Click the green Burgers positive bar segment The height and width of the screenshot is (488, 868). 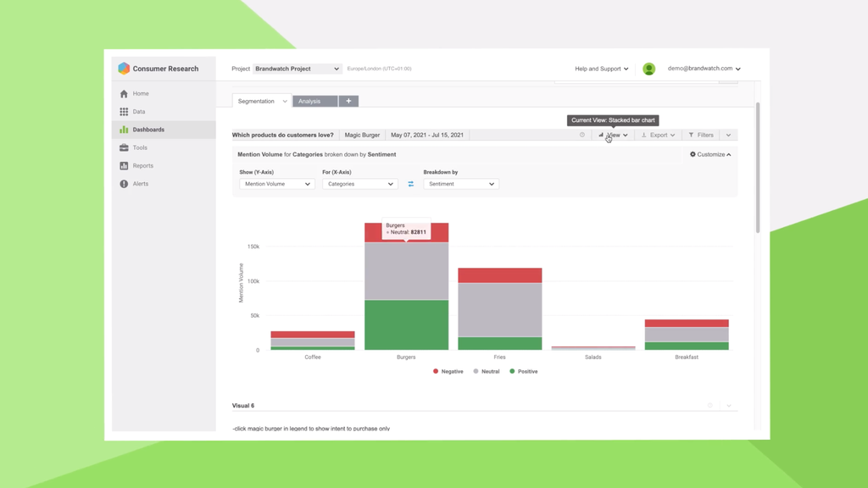point(406,324)
